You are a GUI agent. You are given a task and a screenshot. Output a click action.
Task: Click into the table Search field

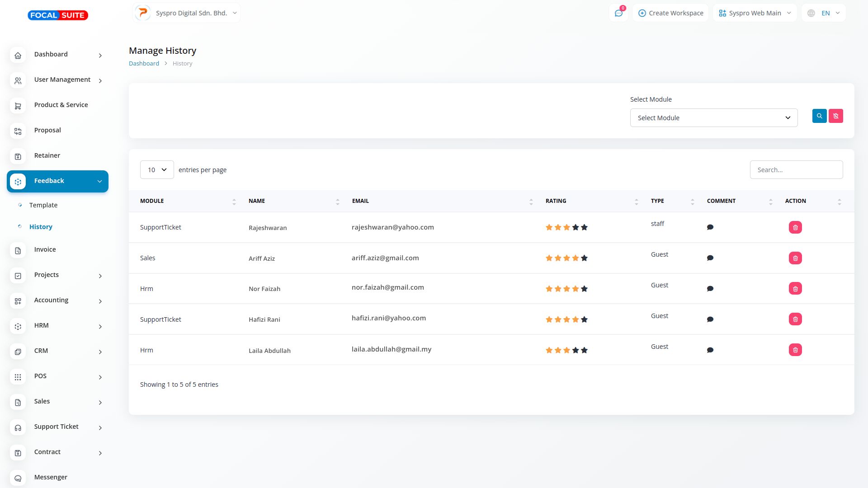[796, 170]
